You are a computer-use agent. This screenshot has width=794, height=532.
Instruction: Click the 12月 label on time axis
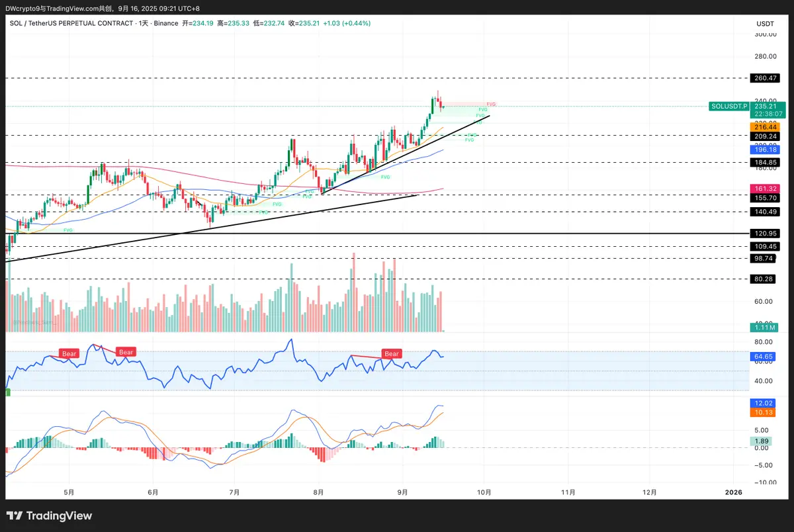pyautogui.click(x=650, y=492)
